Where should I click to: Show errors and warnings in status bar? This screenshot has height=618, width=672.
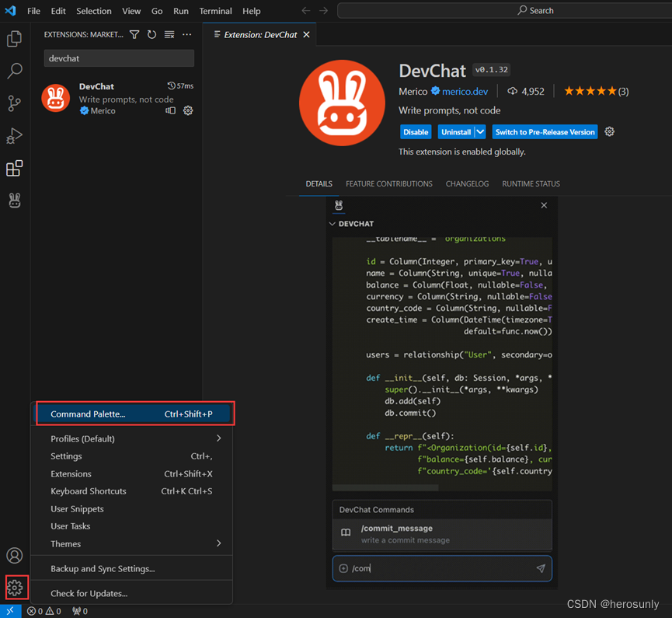44,611
